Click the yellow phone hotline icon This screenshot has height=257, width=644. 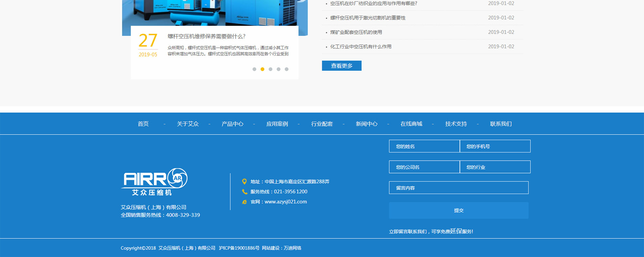click(245, 192)
